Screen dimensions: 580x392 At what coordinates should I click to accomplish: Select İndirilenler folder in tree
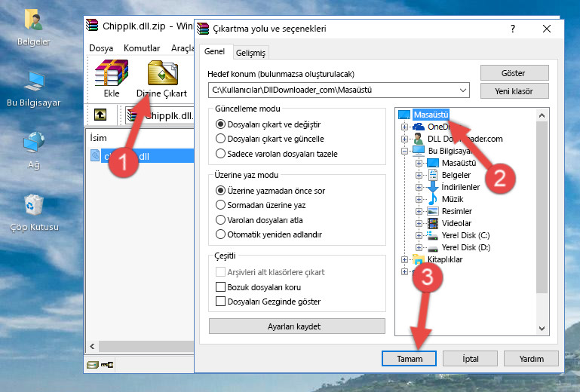pyautogui.click(x=461, y=187)
